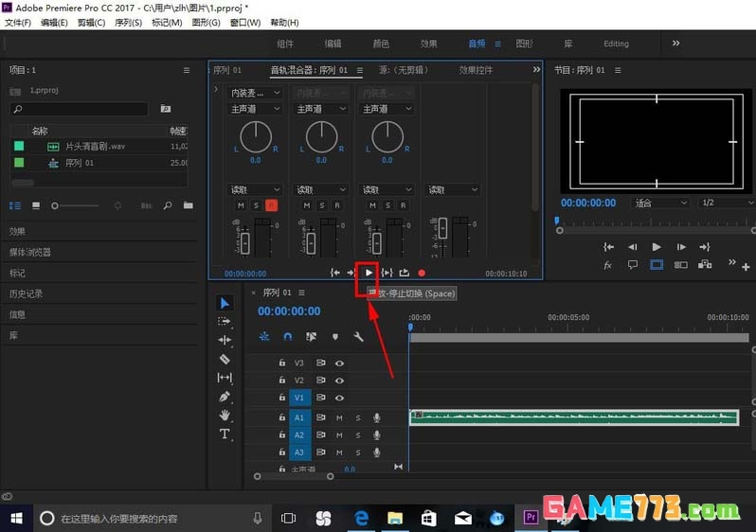Click the add marker icon in timeline
The width and height of the screenshot is (756, 532).
[335, 336]
